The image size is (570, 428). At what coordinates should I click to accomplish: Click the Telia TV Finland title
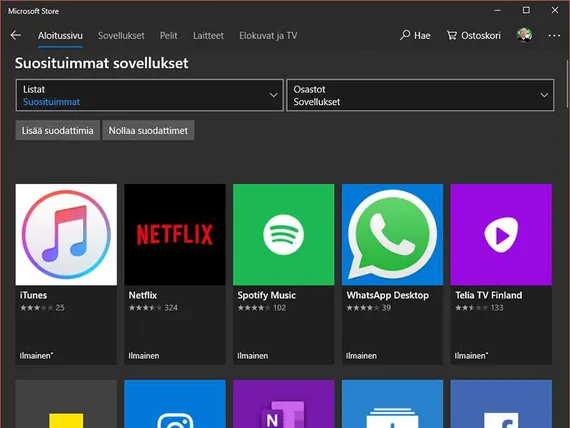[489, 295]
